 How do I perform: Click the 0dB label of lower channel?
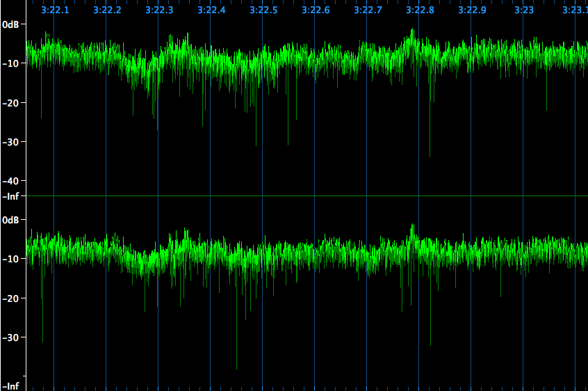pos(10,220)
